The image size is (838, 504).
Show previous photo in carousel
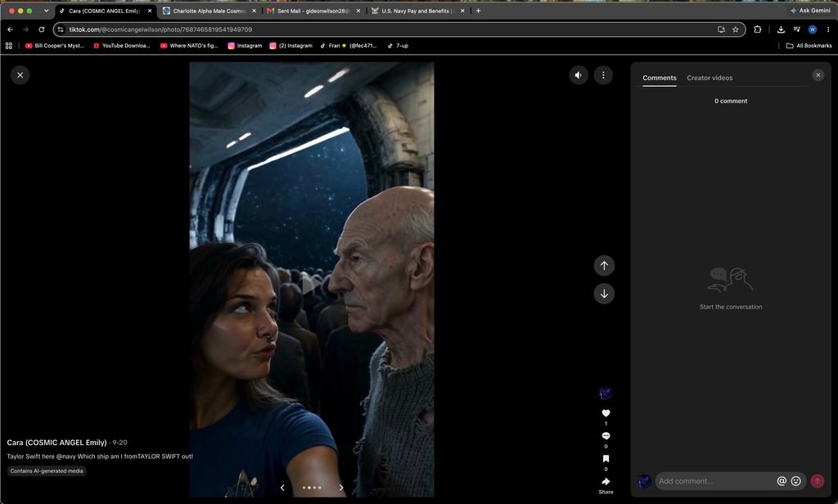pyautogui.click(x=282, y=488)
